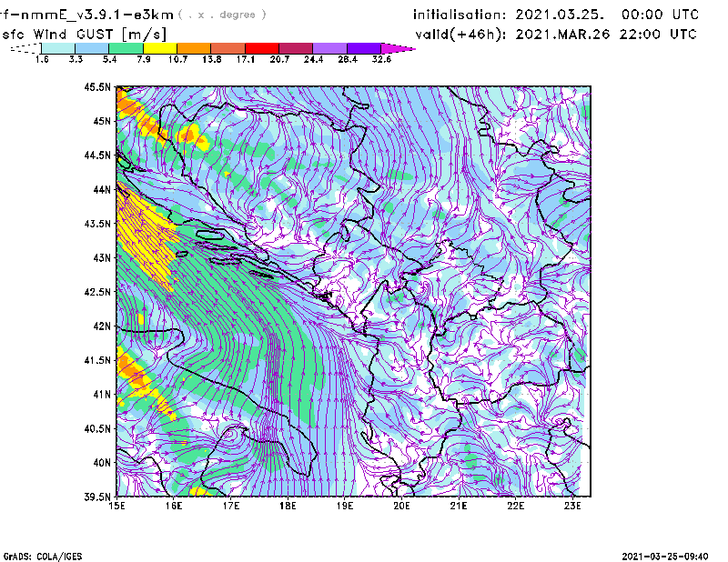Click the 'GrADS: COLA/IGES' credit text

(x=43, y=557)
